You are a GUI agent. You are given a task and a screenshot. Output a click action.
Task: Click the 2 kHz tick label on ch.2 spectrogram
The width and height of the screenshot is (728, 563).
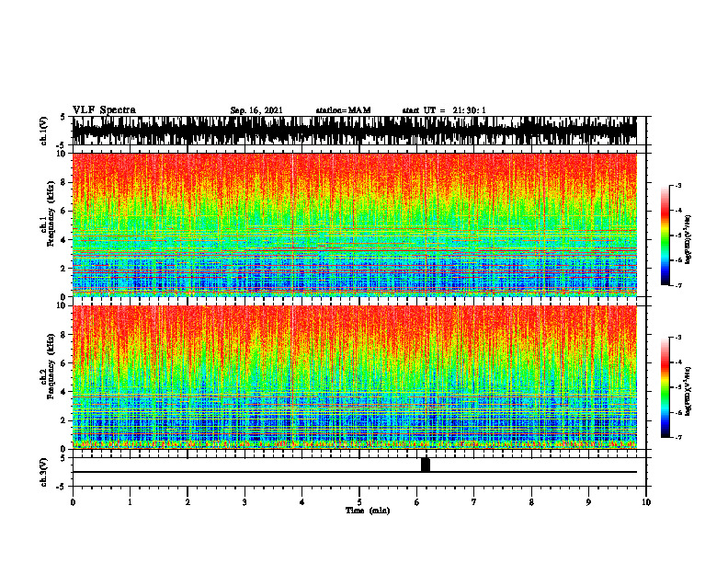[x=64, y=420]
